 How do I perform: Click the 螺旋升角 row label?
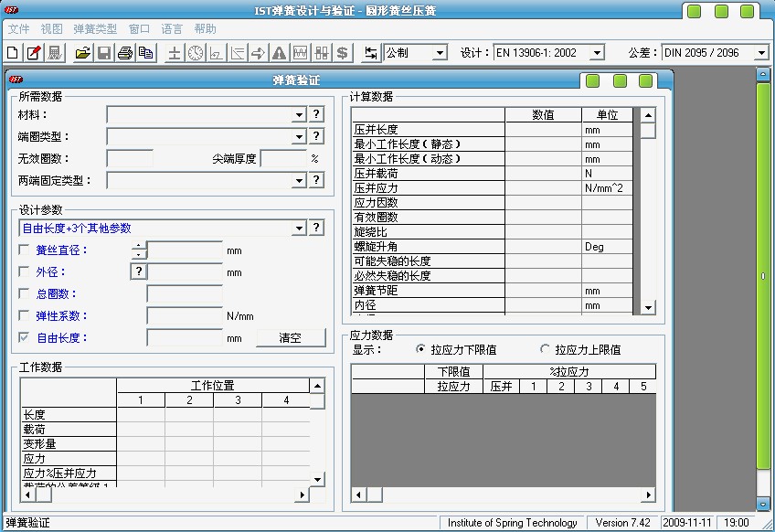click(376, 246)
